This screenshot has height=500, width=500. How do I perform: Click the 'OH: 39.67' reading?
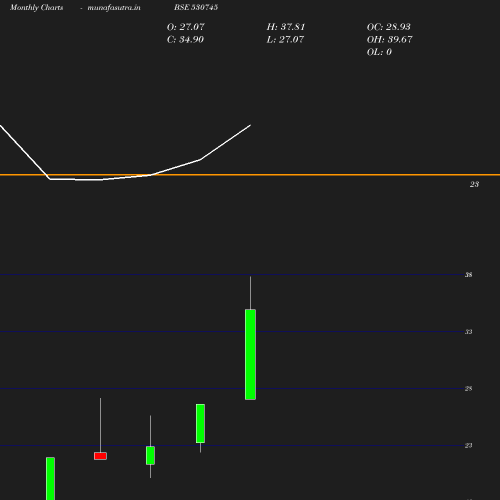pos(389,39)
